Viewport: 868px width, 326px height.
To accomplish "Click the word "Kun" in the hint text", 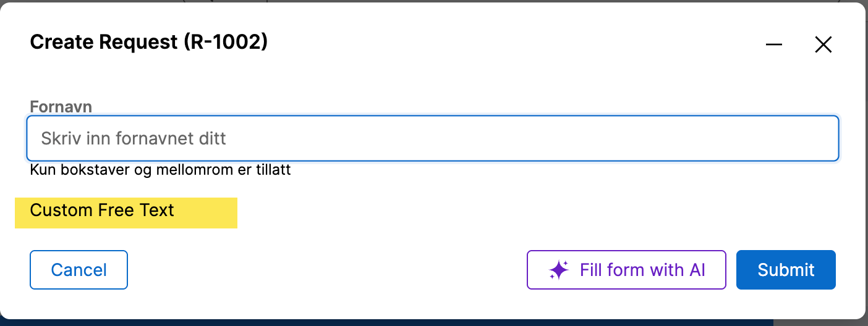I will point(42,170).
